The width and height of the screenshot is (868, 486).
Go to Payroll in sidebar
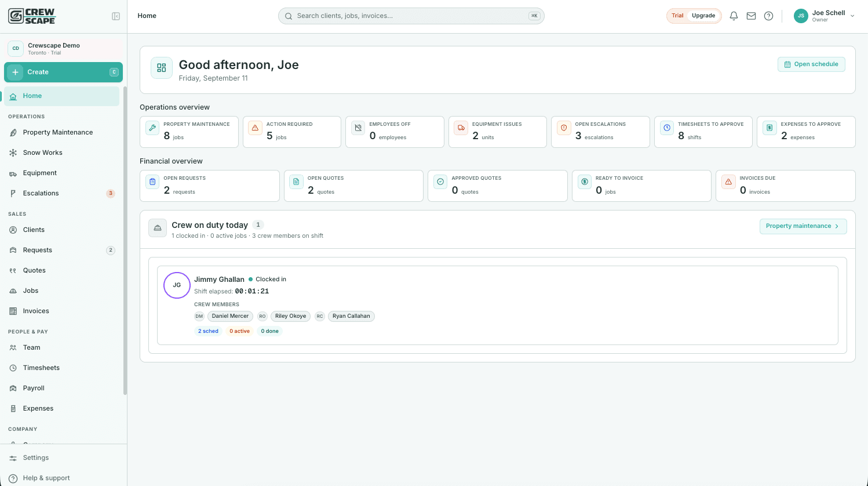click(61, 388)
